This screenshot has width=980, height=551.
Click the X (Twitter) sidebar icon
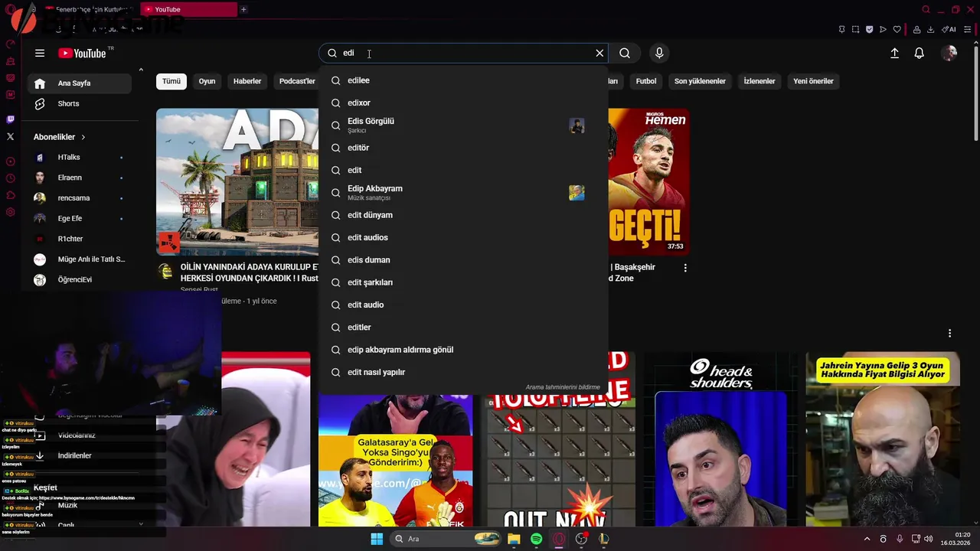click(10, 136)
